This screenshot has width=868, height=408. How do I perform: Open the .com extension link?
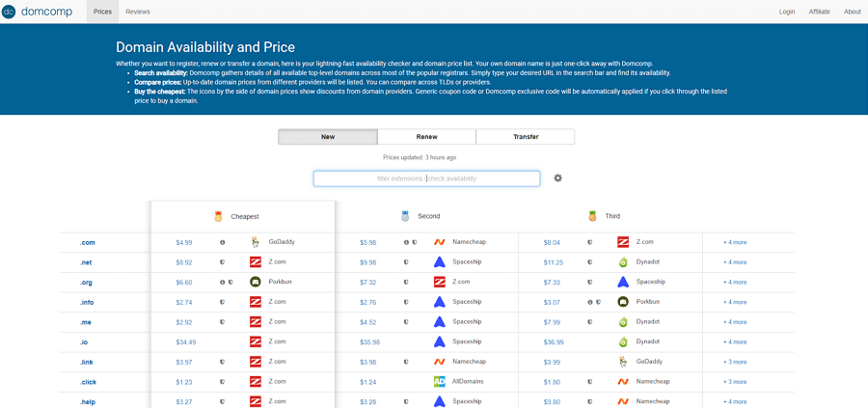pos(88,242)
